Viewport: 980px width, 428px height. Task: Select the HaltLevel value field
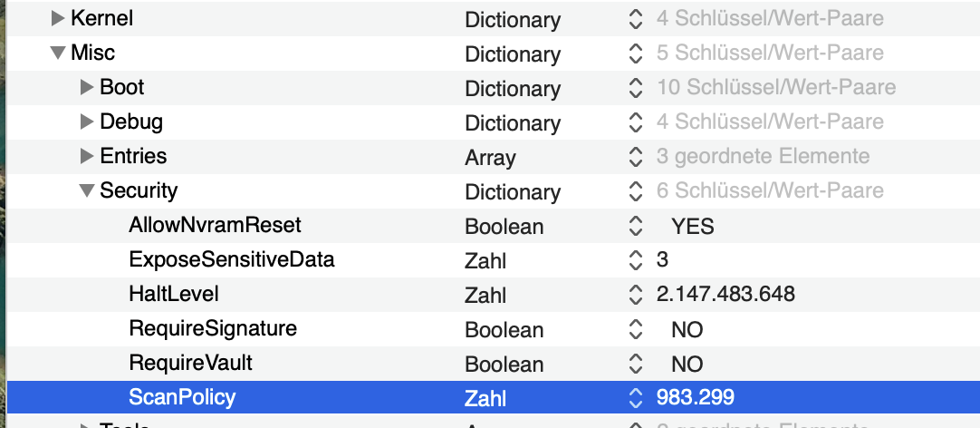[725, 296]
